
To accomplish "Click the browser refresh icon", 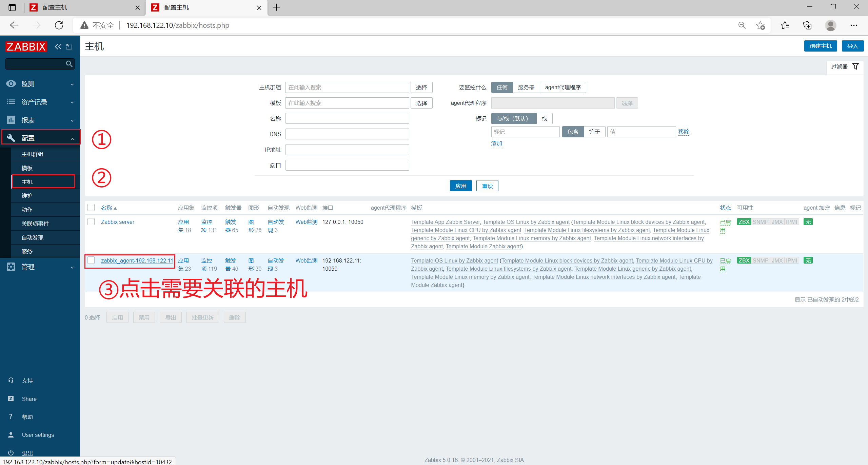I will click(x=59, y=25).
